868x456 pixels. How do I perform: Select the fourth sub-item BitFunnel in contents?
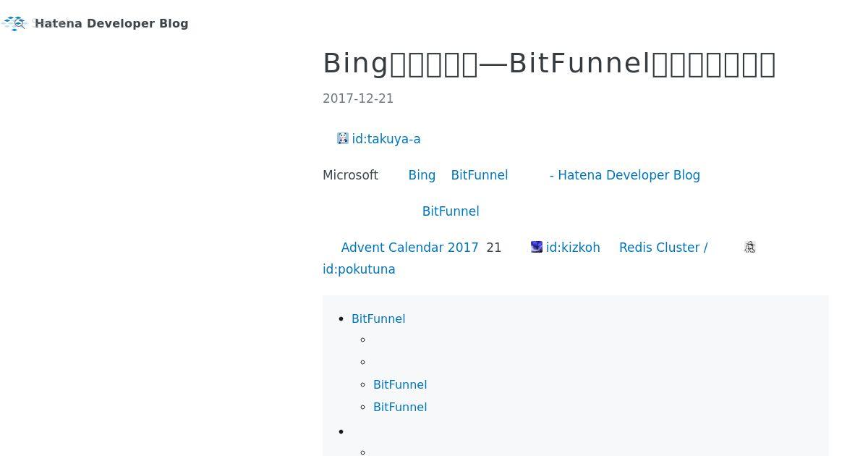pos(400,407)
